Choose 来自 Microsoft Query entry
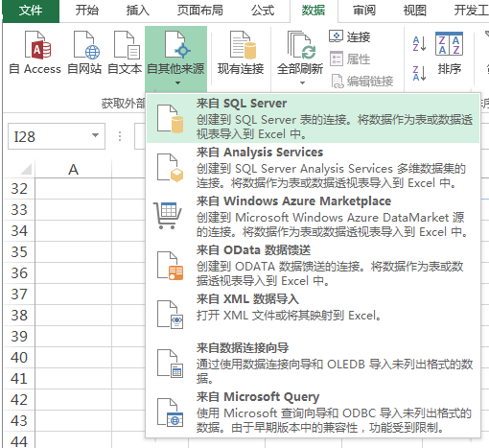Viewport: 489px width, 448px height. point(313,412)
